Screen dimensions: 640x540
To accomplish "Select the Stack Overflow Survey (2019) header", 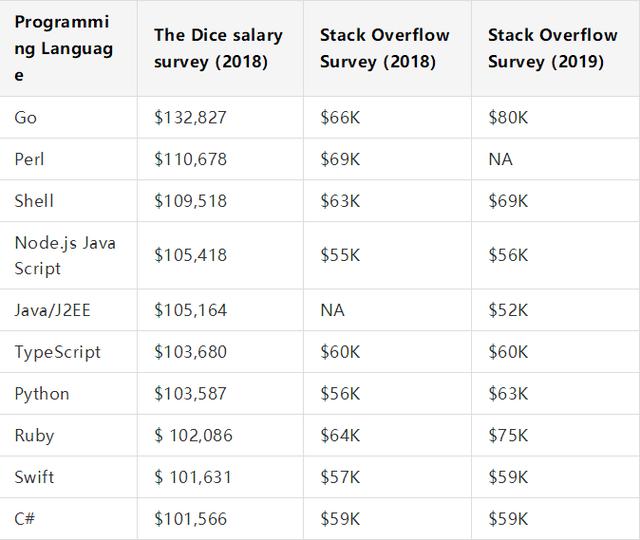I will point(552,48).
